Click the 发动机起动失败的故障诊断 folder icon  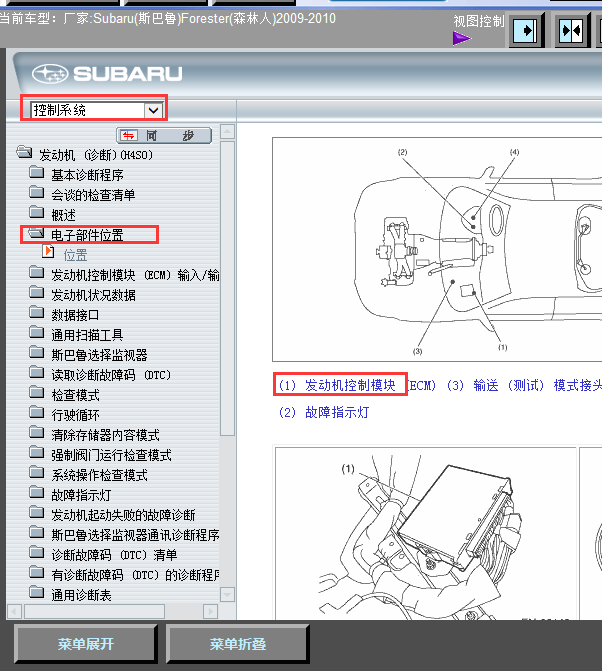(x=37, y=512)
